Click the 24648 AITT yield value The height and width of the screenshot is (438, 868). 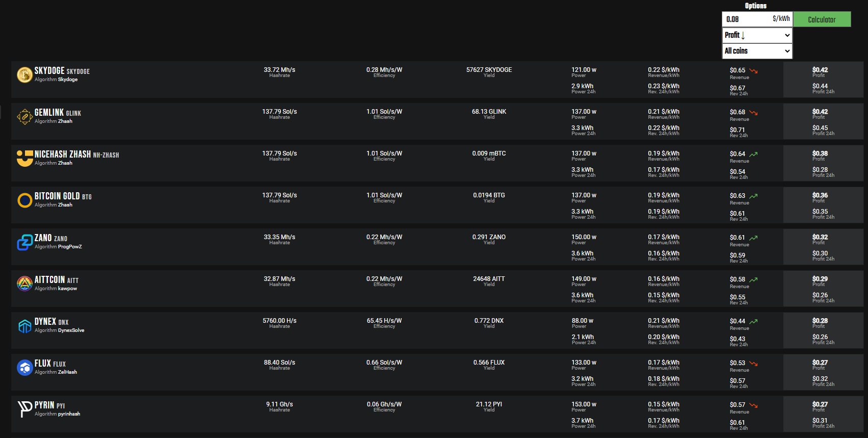tap(489, 279)
